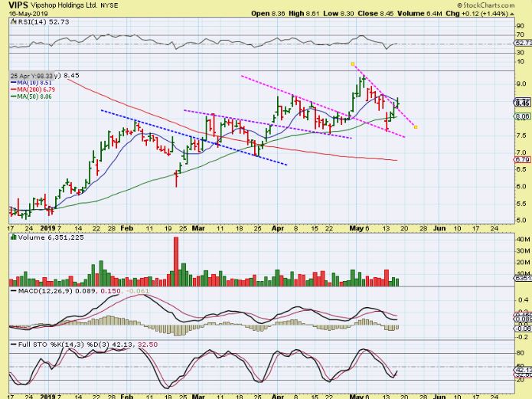Click the MA(200) 6.79 legend entry

(x=33, y=90)
